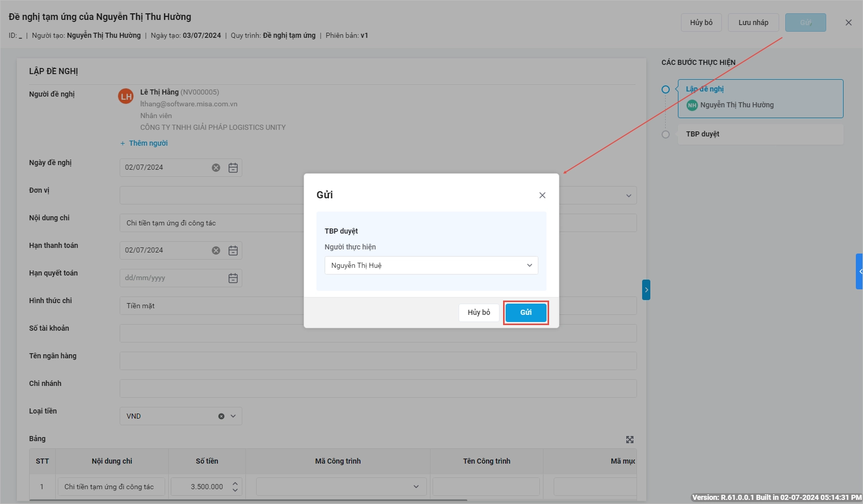The width and height of the screenshot is (863, 504).
Task: Click Thêm người link
Action: tap(144, 143)
